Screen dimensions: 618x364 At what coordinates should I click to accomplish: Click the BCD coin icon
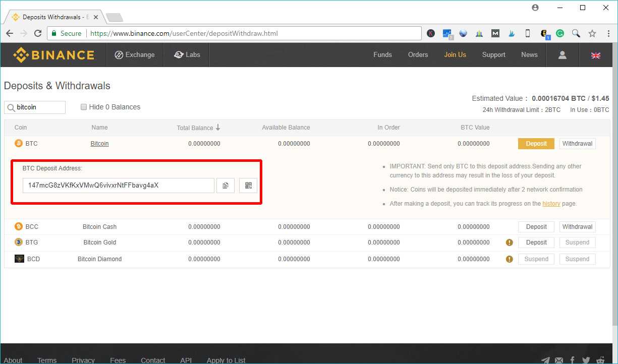[19, 259]
